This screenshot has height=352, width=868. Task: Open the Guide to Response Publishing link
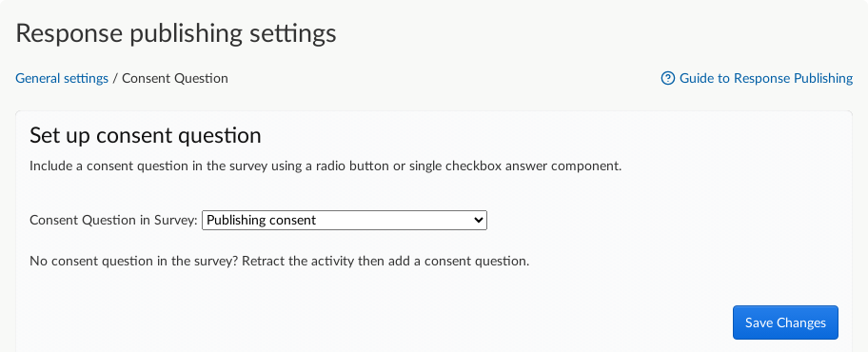757,79
